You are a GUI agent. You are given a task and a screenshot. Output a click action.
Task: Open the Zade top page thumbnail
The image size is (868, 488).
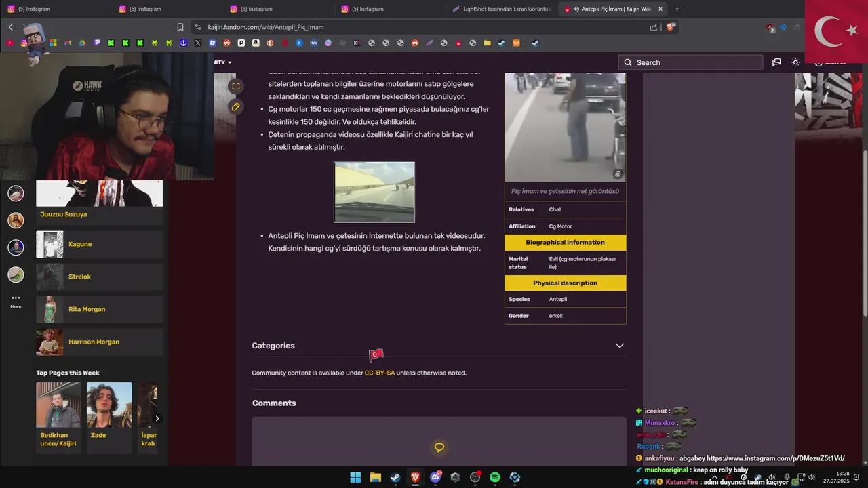109,405
